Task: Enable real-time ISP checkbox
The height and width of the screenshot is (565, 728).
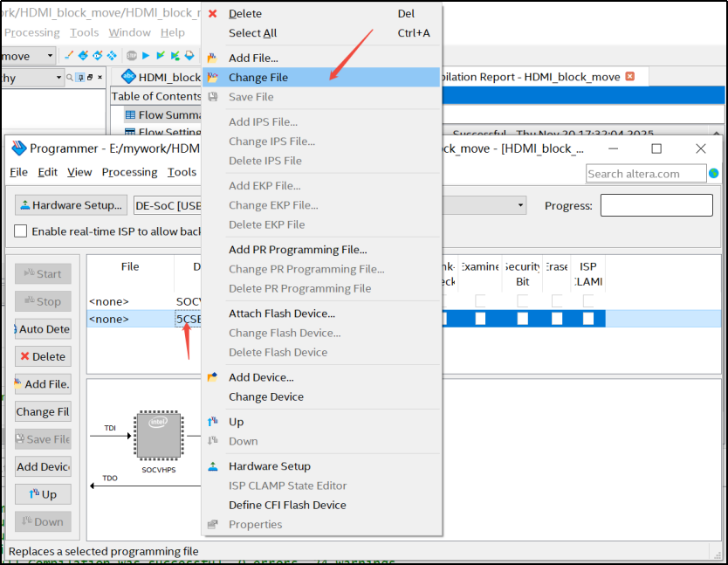Action: tap(20, 231)
